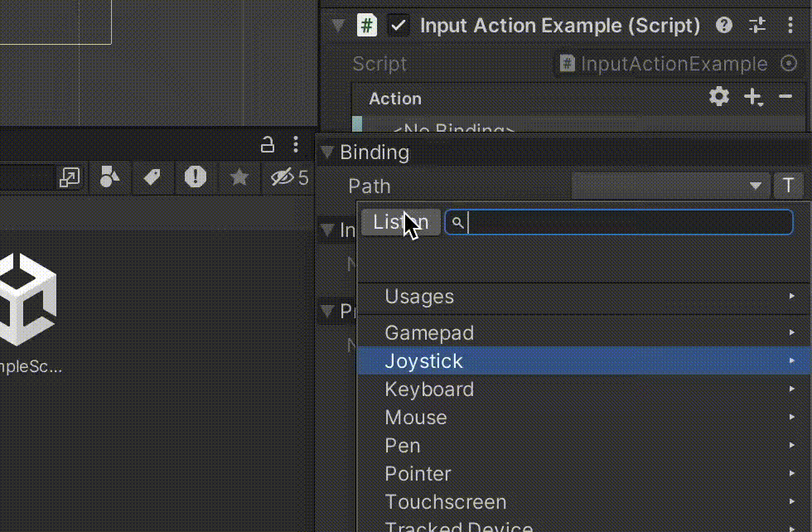The image size is (812, 532).
Task: Remove binding with the minus icon
Action: [x=785, y=97]
